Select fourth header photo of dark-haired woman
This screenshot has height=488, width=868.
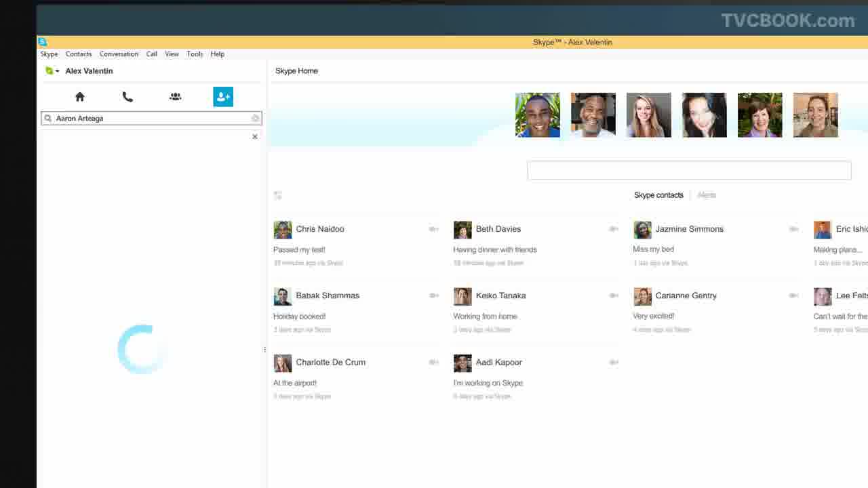point(705,115)
